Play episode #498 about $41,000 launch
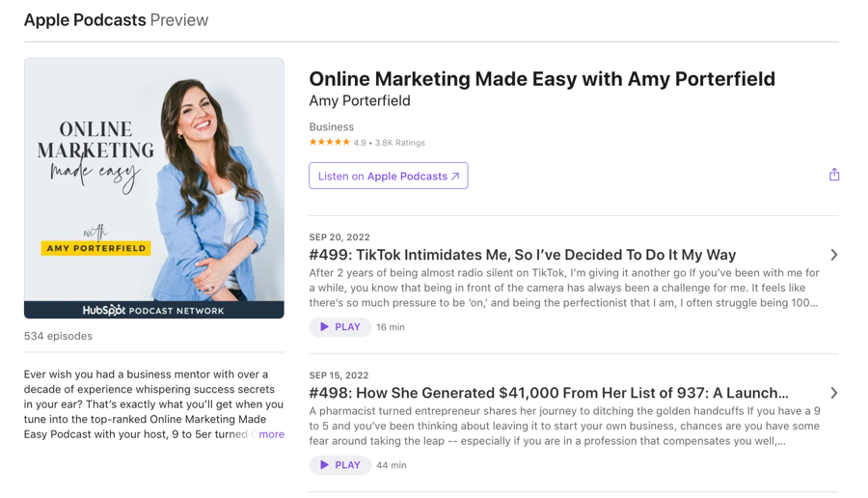 [339, 465]
